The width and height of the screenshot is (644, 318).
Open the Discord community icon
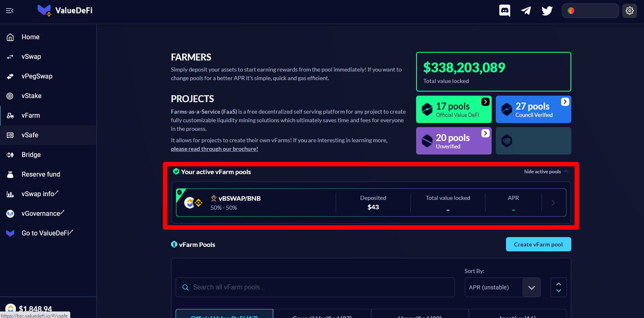click(x=505, y=11)
